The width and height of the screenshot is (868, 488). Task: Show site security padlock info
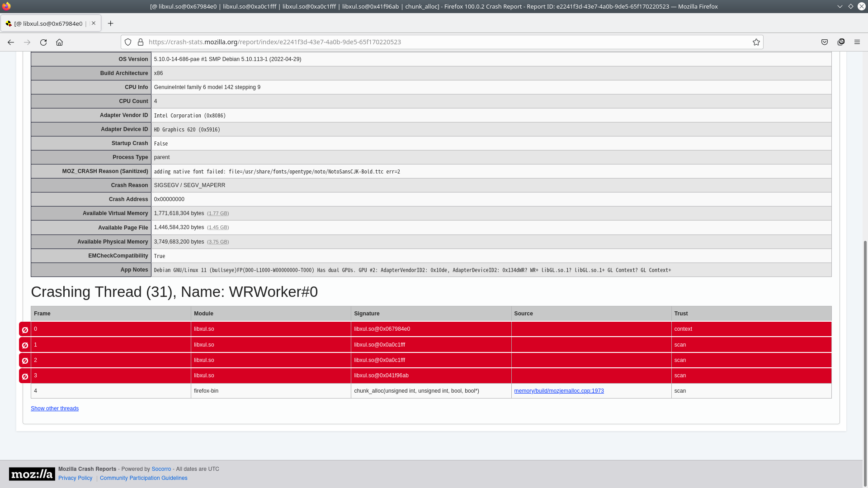[141, 42]
